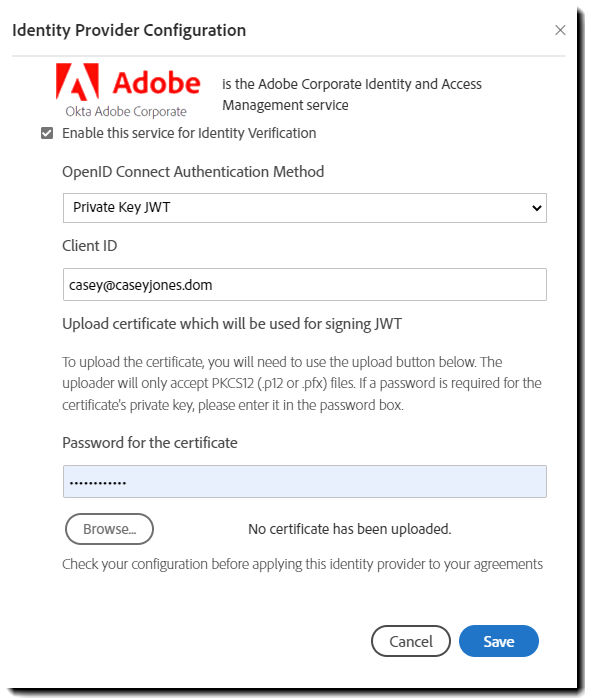Close the Identity Provider Configuration dialog

560,30
